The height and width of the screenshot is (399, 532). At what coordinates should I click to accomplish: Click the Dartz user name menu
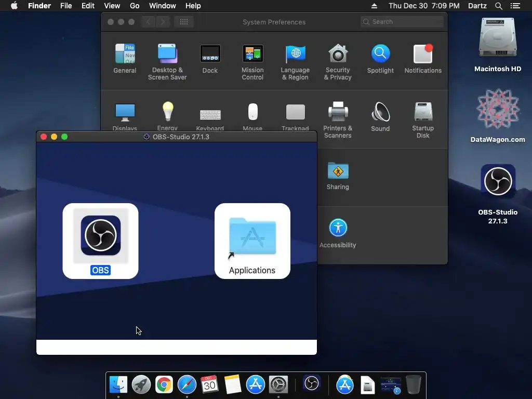tap(477, 6)
